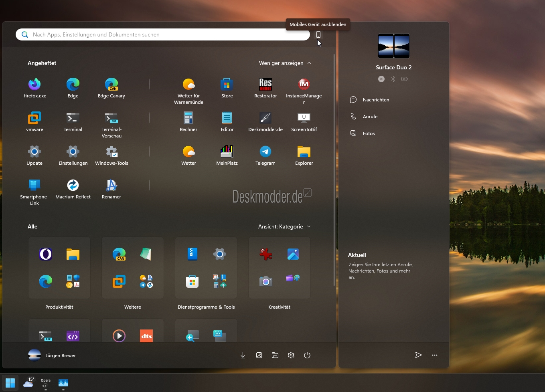Toggle mobile device panel visibility
This screenshot has width=545, height=392.
pyautogui.click(x=318, y=34)
